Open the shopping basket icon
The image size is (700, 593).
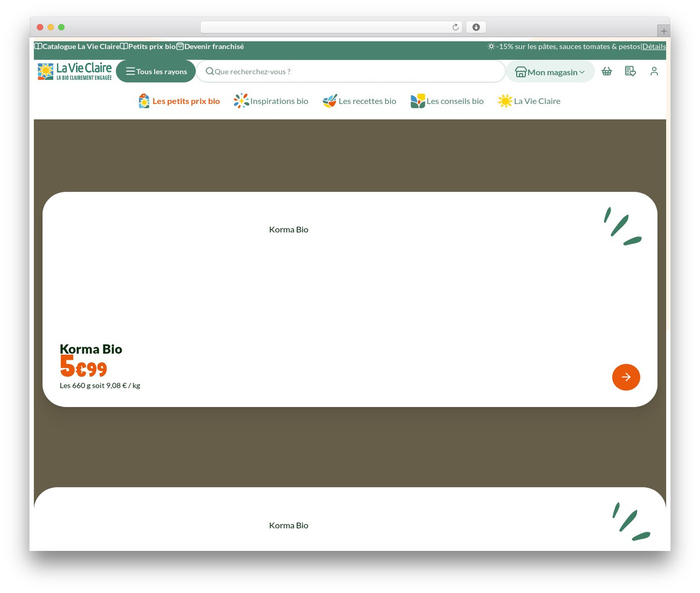click(606, 71)
